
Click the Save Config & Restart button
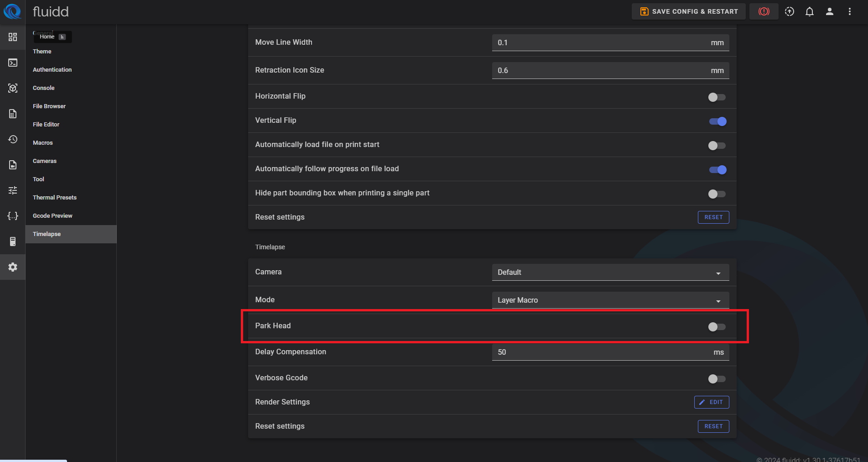[x=688, y=11]
